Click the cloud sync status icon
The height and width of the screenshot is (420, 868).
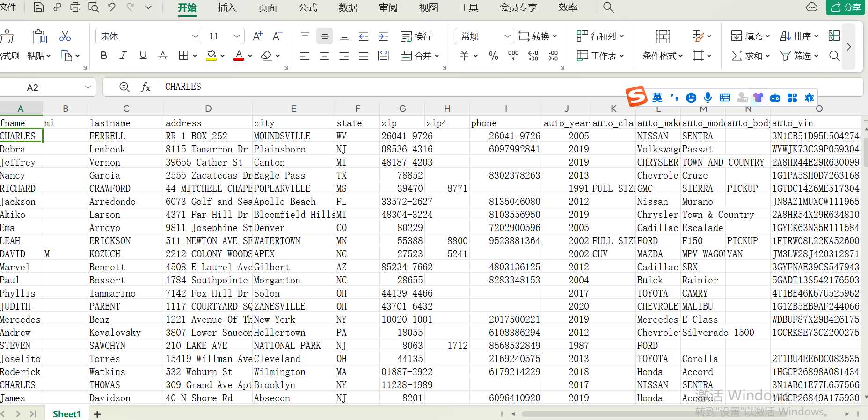click(812, 7)
